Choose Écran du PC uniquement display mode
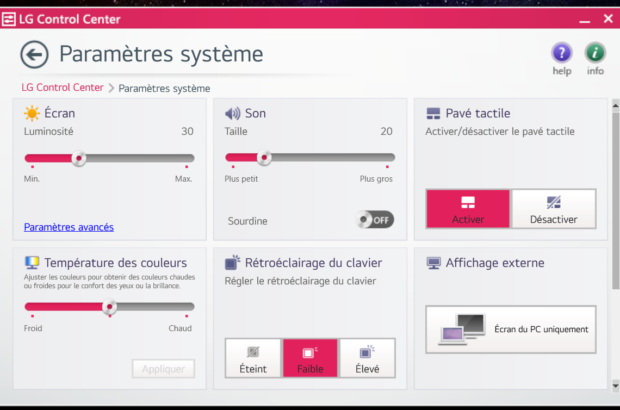Viewport: 620px width, 410px height. [510, 329]
